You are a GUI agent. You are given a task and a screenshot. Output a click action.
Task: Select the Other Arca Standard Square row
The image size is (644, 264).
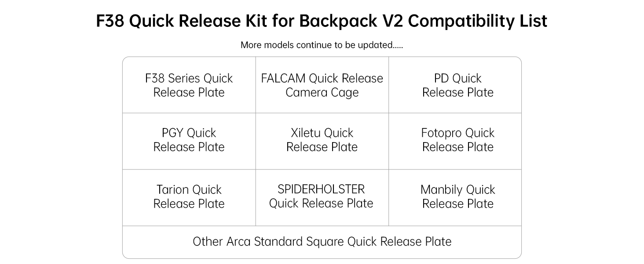[322, 242]
